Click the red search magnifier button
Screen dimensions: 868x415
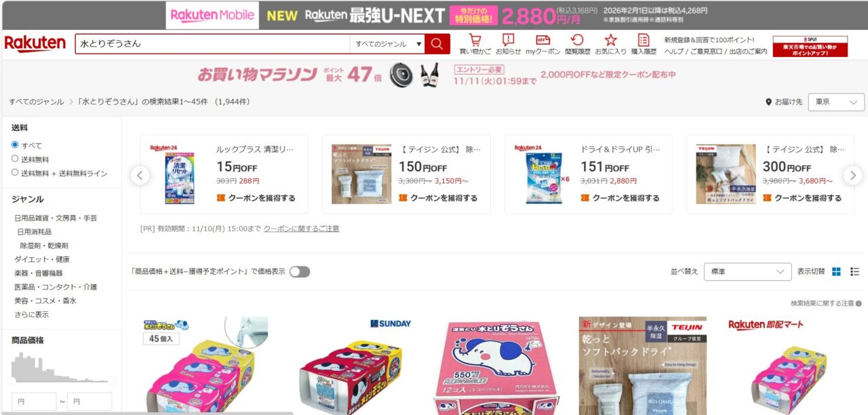click(437, 44)
